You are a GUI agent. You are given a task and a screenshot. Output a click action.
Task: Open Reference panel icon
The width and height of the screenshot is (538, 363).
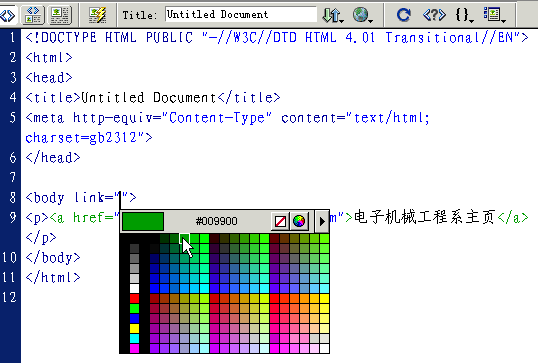coord(434,15)
